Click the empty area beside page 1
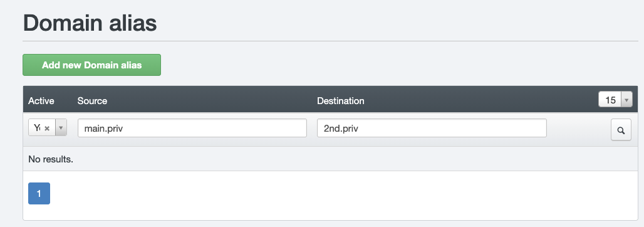The height and width of the screenshot is (227, 644). [x=328, y=194]
